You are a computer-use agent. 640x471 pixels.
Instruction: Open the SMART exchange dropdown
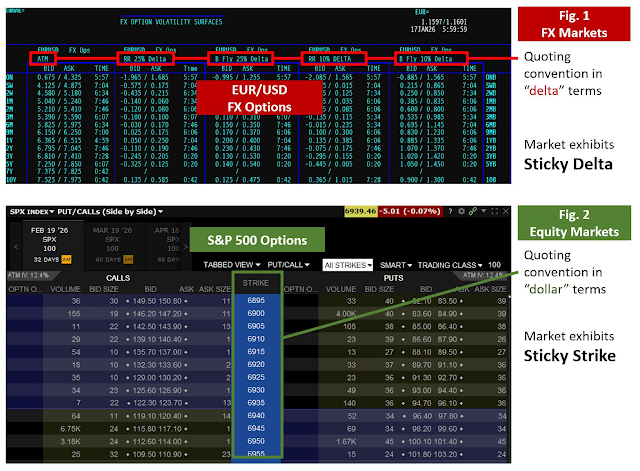tap(396, 265)
